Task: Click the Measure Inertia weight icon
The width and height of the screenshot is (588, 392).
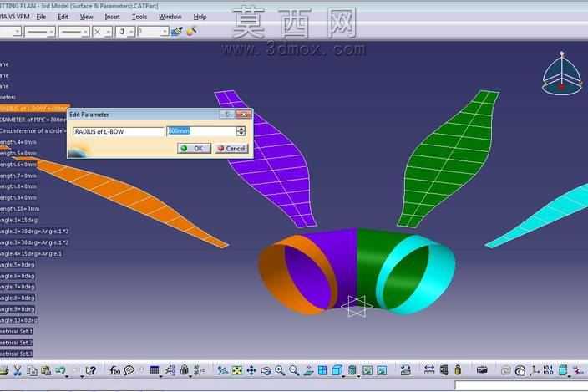Action: (458, 370)
